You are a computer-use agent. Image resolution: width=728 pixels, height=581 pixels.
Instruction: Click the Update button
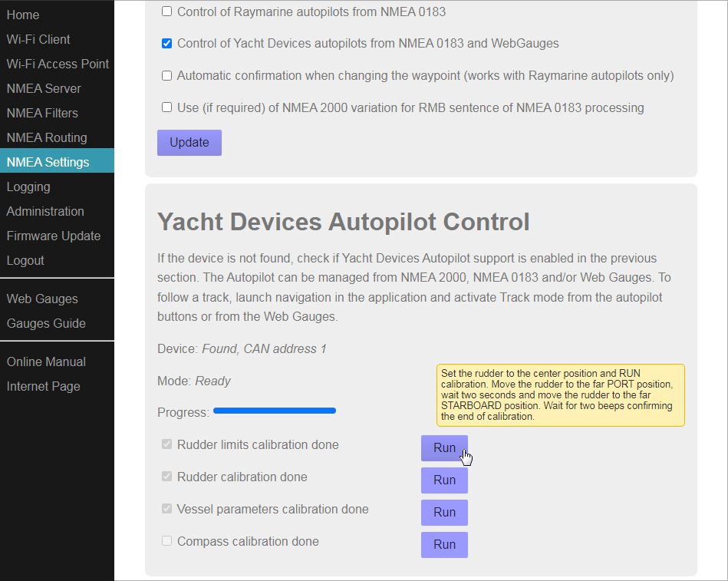pyautogui.click(x=189, y=143)
